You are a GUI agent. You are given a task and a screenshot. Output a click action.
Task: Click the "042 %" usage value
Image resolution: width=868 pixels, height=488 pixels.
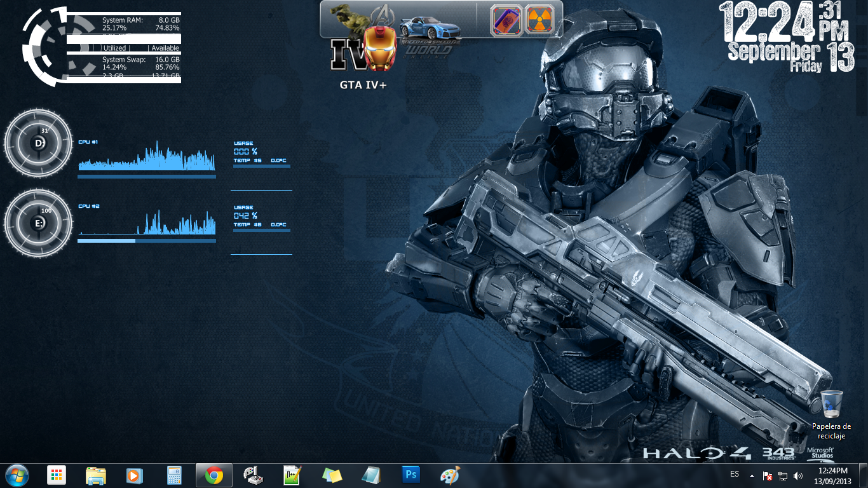pyautogui.click(x=245, y=216)
